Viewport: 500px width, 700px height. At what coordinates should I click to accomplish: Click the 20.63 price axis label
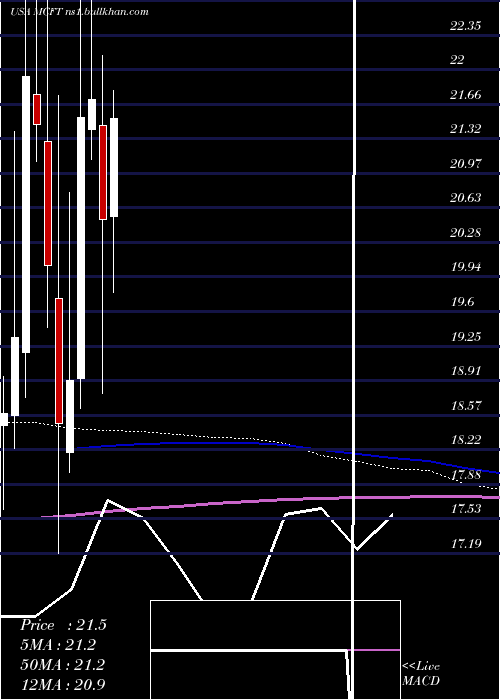[x=465, y=198]
